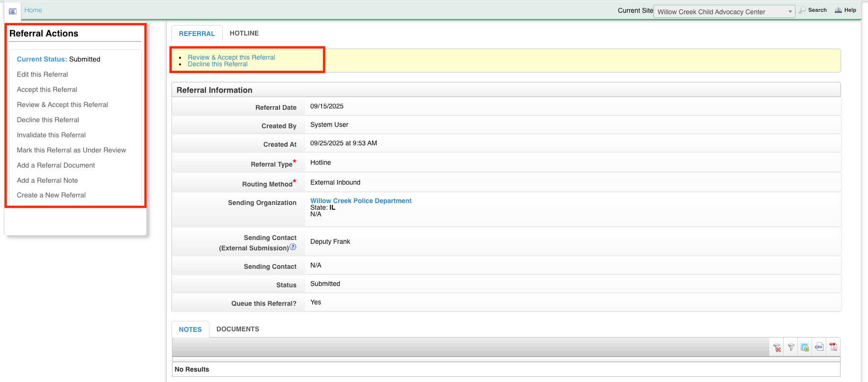The width and height of the screenshot is (868, 382).
Task: Click the plain funnel filter icon
Action: pyautogui.click(x=791, y=347)
